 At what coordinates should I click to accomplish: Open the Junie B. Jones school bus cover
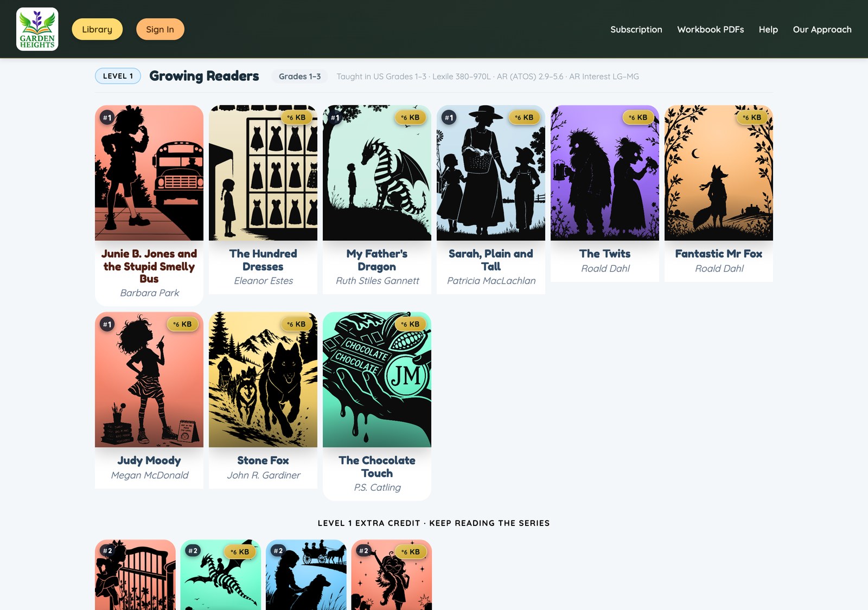149,173
